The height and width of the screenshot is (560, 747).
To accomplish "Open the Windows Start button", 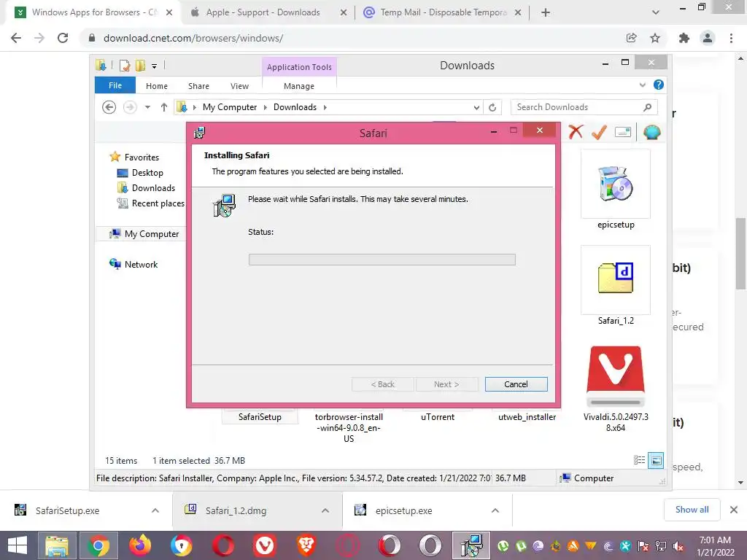I will [18, 545].
